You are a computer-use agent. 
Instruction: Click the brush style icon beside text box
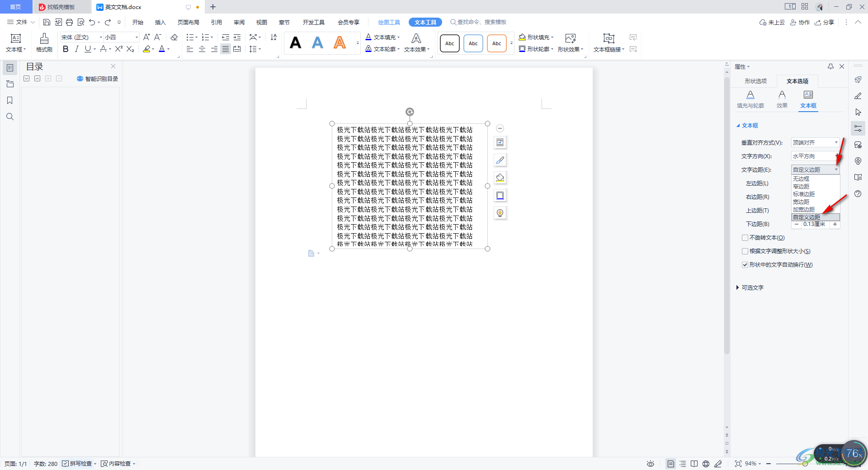pos(500,160)
